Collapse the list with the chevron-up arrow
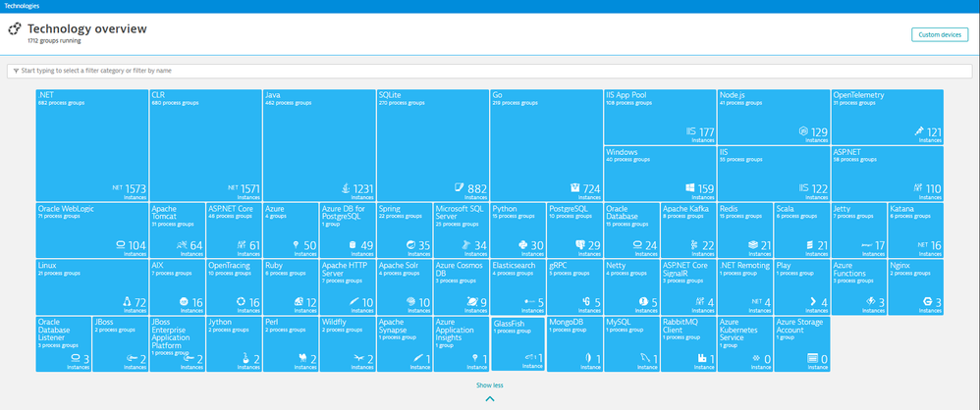 coord(490,398)
